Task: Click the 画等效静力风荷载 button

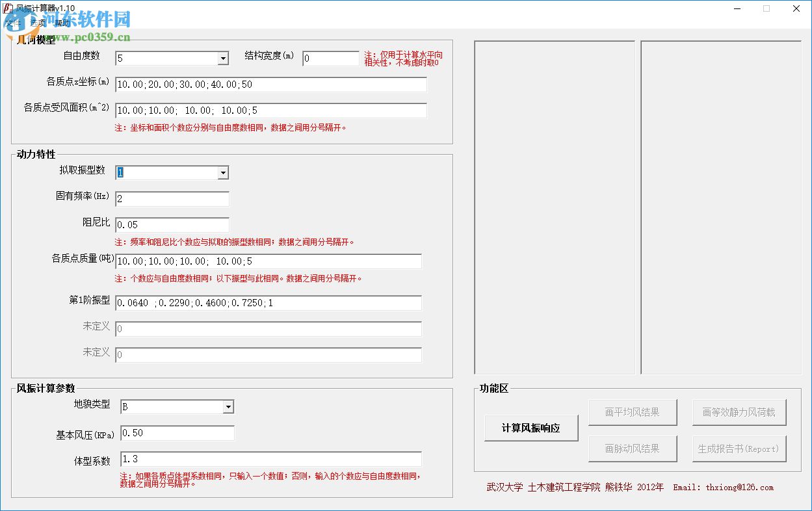Action: click(739, 412)
